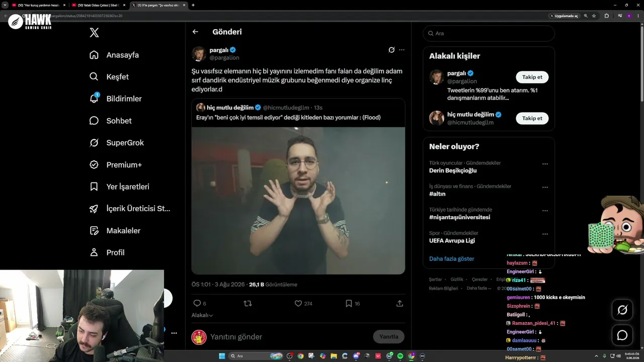
Task: Open Premium+ badge icon in sidebar
Action: 94,164
